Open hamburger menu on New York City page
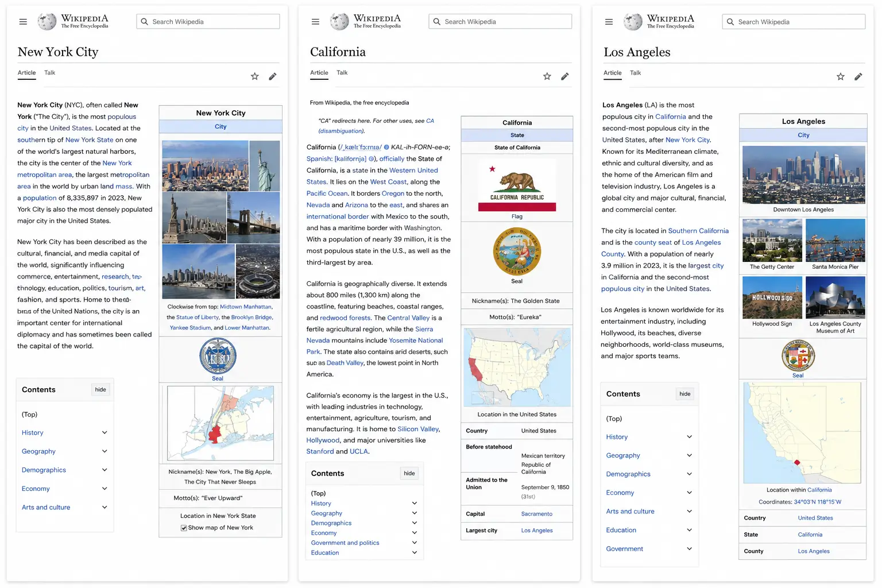882x588 pixels. point(23,22)
